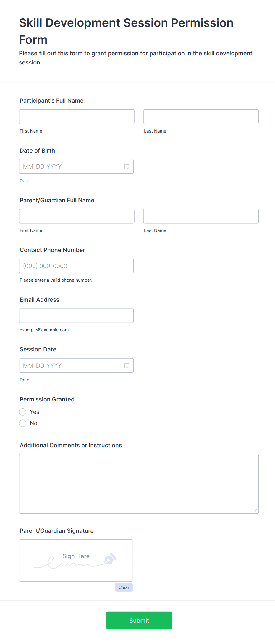Click the Submit button
This screenshot has width=275, height=644.
(139, 620)
